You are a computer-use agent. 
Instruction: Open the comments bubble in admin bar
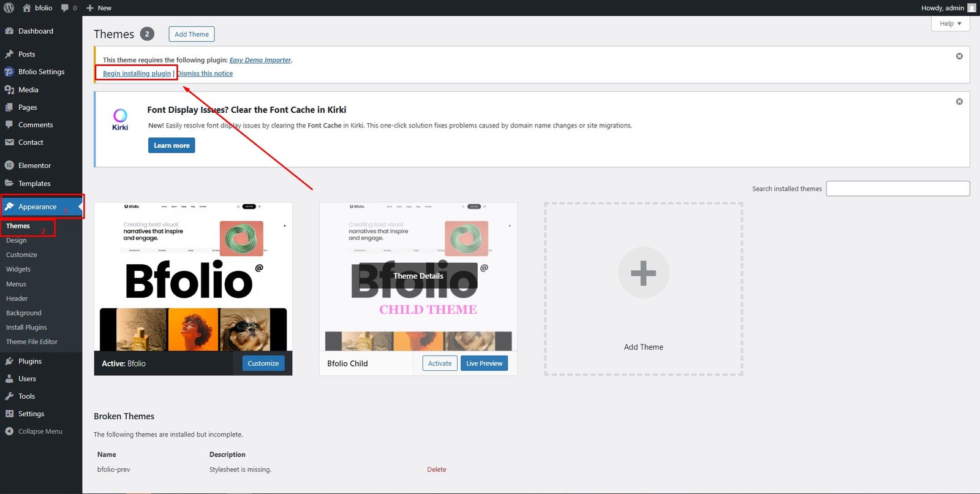[x=65, y=8]
